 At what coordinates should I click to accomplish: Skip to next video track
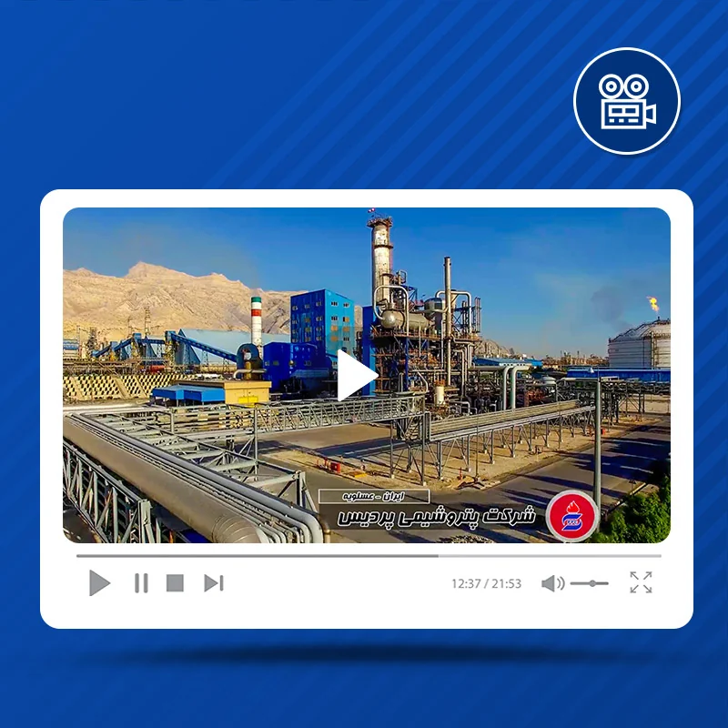click(x=214, y=583)
